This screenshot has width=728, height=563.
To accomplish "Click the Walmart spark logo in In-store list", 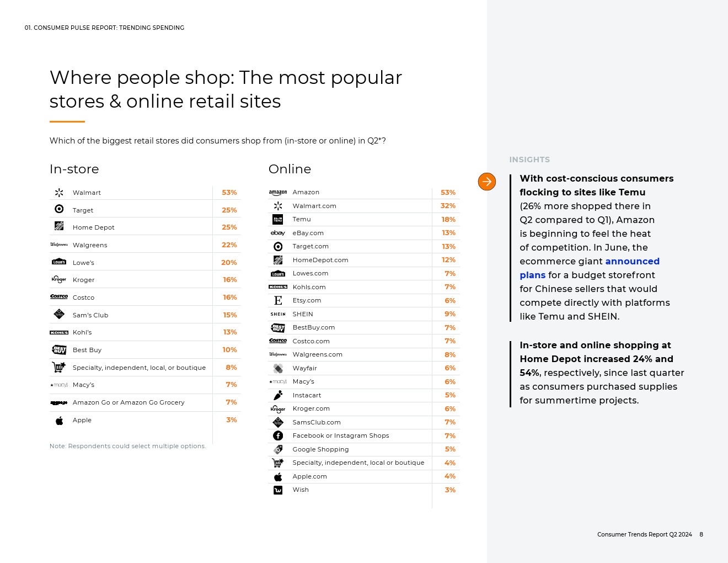I will click(59, 193).
